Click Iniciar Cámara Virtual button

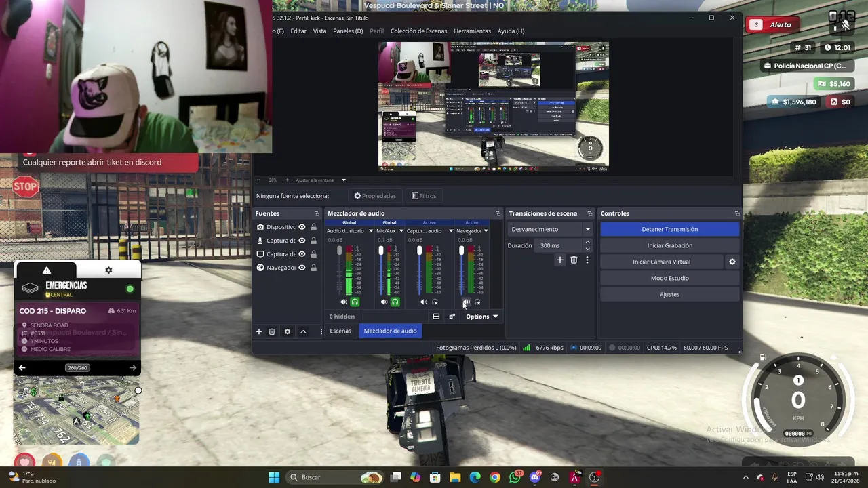click(661, 262)
